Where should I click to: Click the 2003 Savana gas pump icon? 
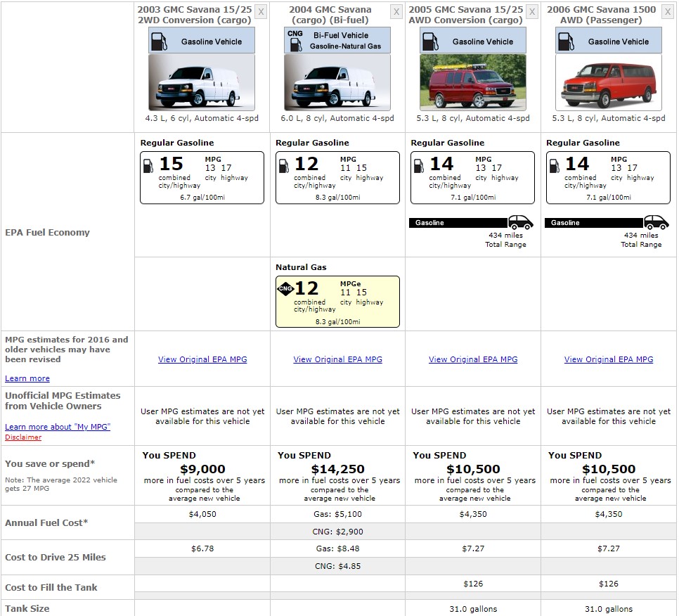pyautogui.click(x=159, y=41)
